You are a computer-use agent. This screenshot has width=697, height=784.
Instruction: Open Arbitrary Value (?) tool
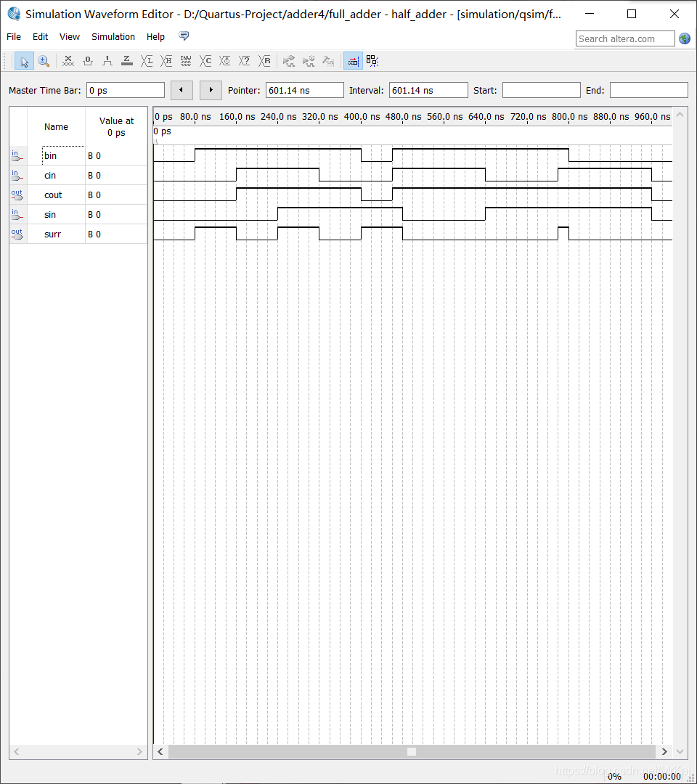tap(245, 61)
